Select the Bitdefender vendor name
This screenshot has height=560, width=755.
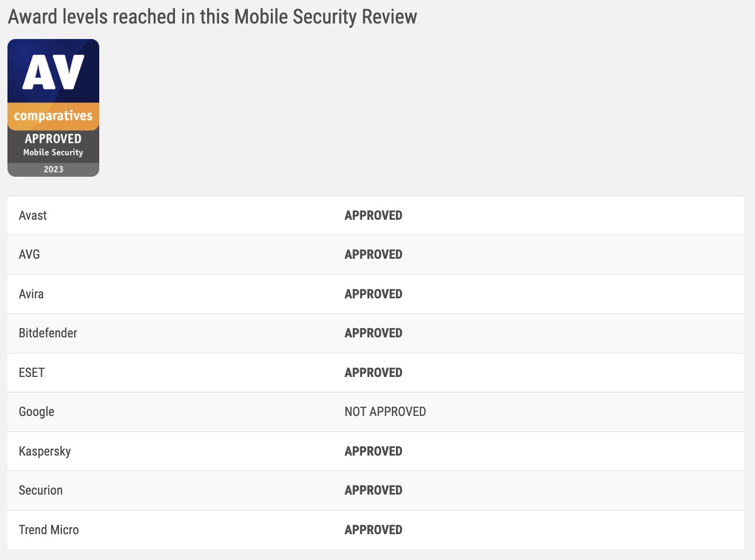pos(48,333)
